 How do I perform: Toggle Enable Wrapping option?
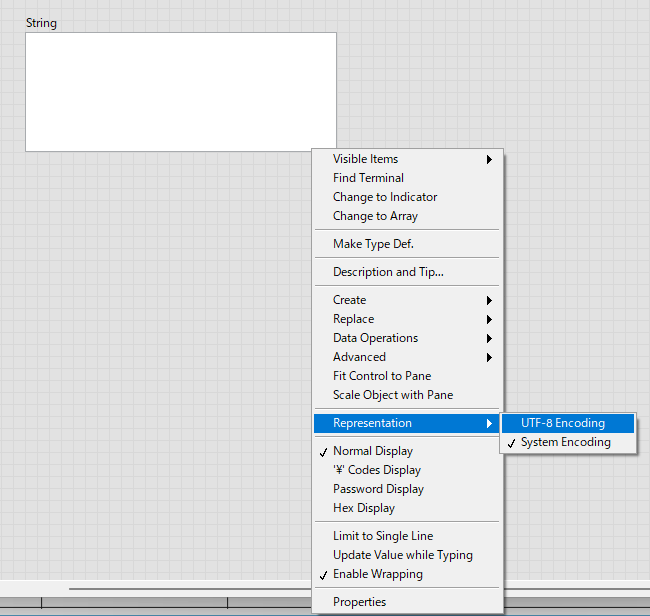pyautogui.click(x=407, y=575)
